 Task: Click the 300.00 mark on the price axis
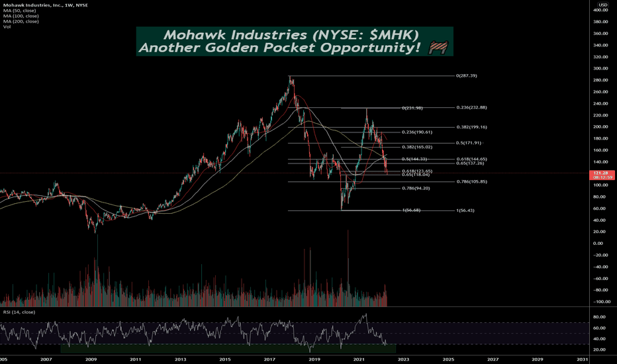pyautogui.click(x=600, y=68)
